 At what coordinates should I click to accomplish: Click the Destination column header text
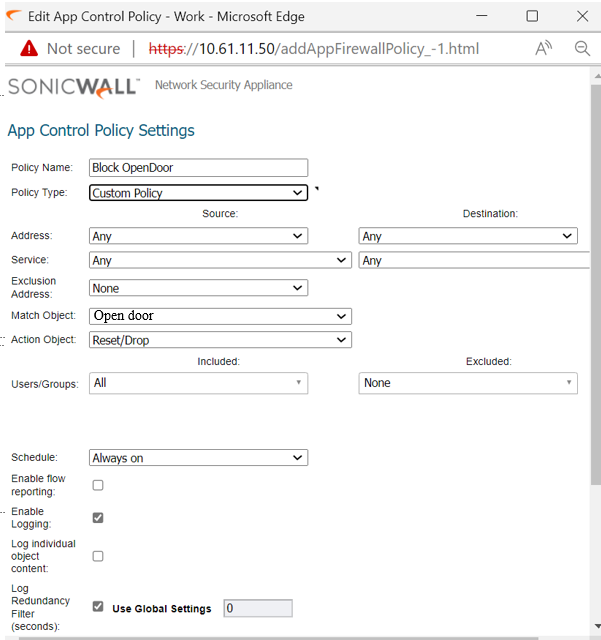click(x=490, y=213)
